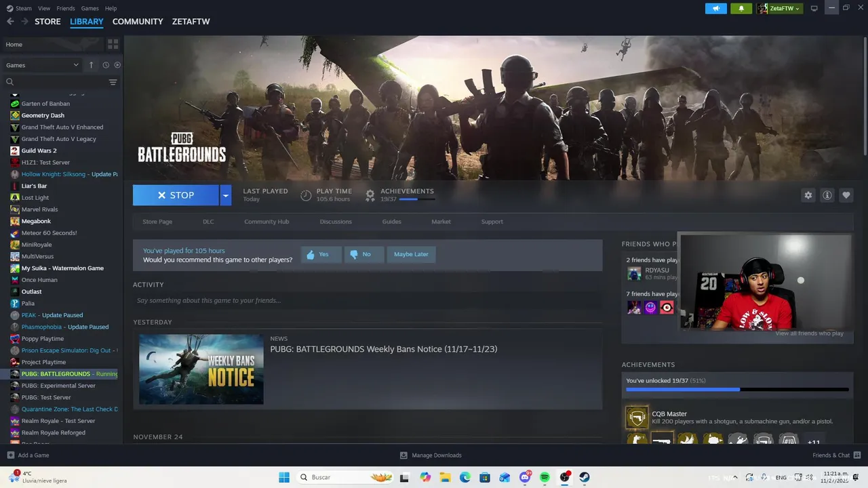
Task: Open the CQB Master achievement icon
Action: pos(637,418)
